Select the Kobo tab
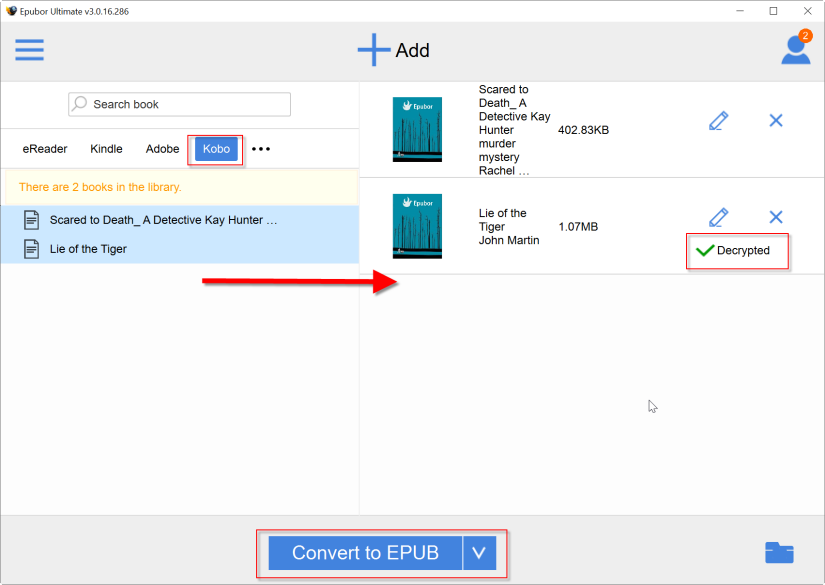 point(216,149)
